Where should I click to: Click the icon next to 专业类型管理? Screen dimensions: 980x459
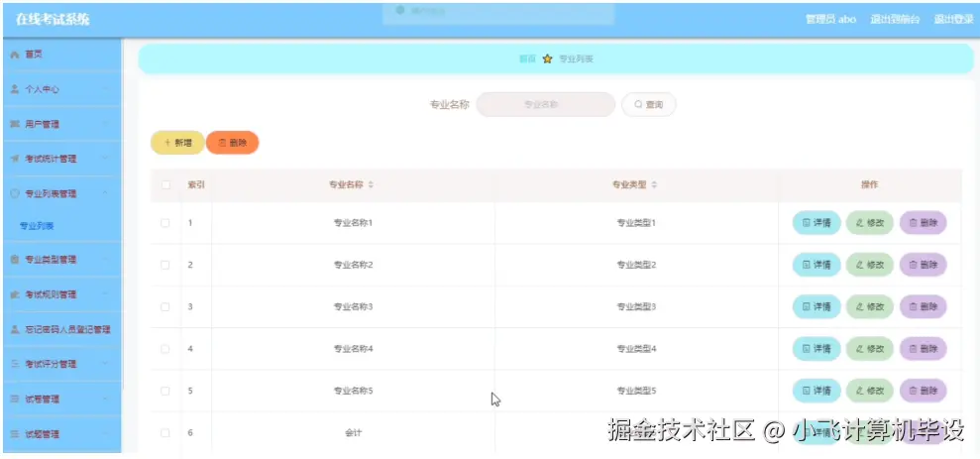click(15, 260)
